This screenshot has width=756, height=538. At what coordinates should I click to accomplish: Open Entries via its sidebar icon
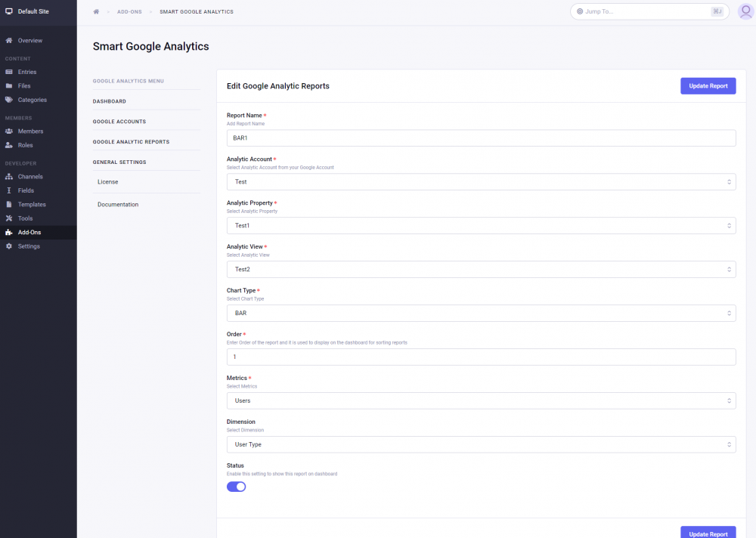coord(9,73)
